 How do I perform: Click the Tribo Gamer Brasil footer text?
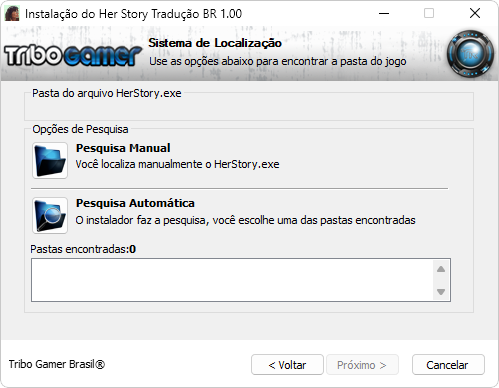57,364
